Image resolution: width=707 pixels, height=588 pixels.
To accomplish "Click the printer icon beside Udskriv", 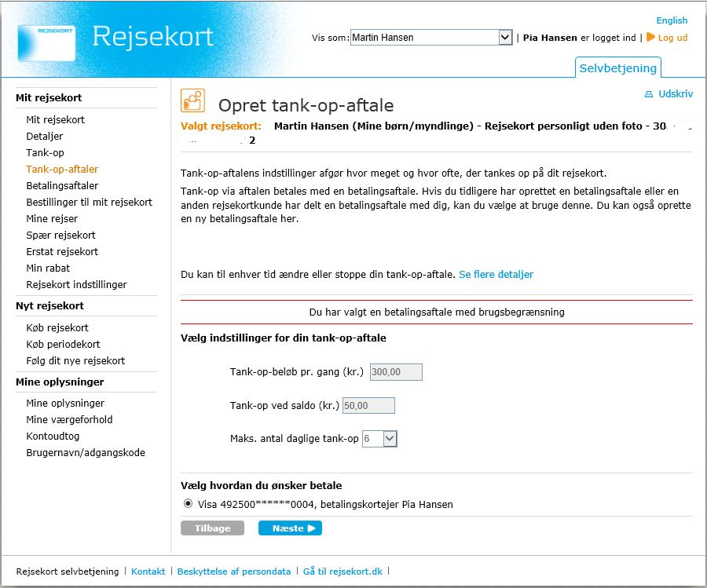I will [x=649, y=94].
